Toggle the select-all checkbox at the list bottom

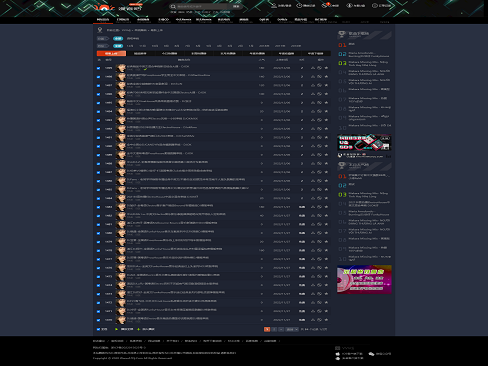tap(98, 329)
